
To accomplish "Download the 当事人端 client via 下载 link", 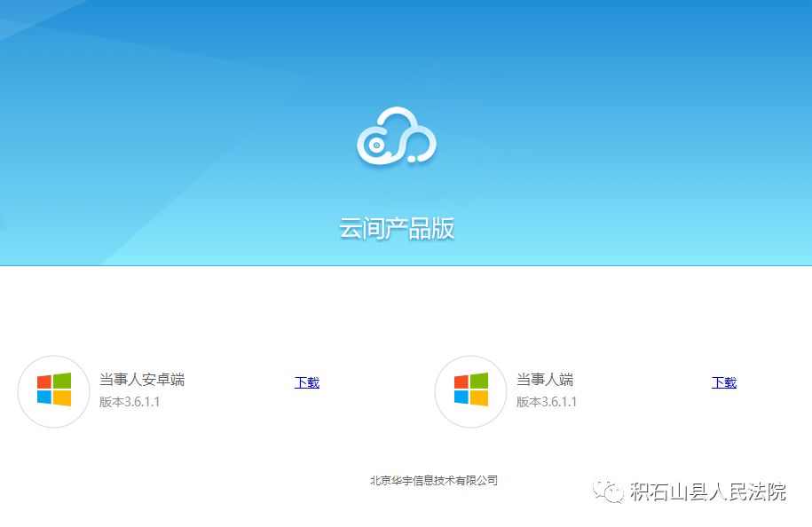I will (x=724, y=382).
